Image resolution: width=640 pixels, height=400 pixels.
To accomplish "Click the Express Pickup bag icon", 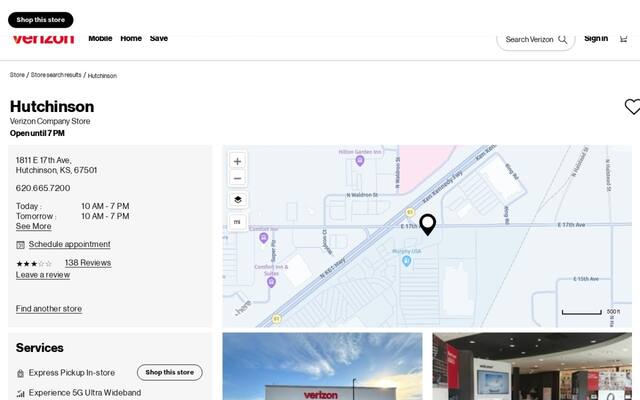I will click(x=20, y=373).
